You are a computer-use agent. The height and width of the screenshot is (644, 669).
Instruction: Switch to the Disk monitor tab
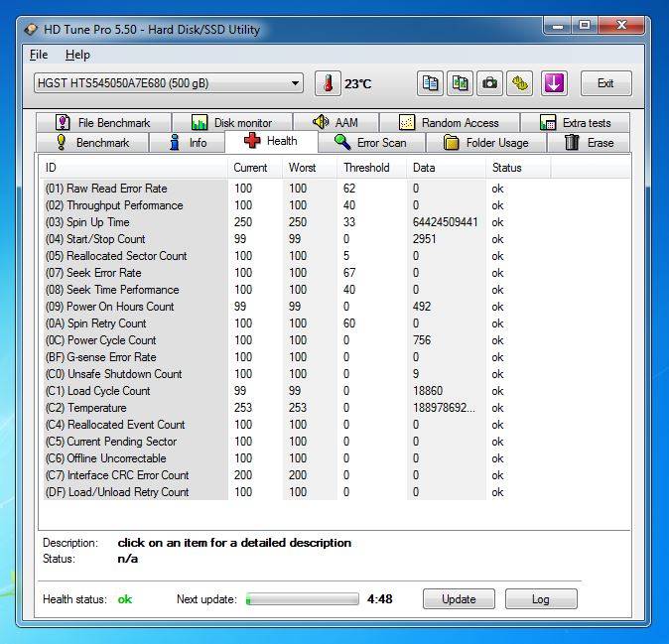pyautogui.click(x=232, y=123)
